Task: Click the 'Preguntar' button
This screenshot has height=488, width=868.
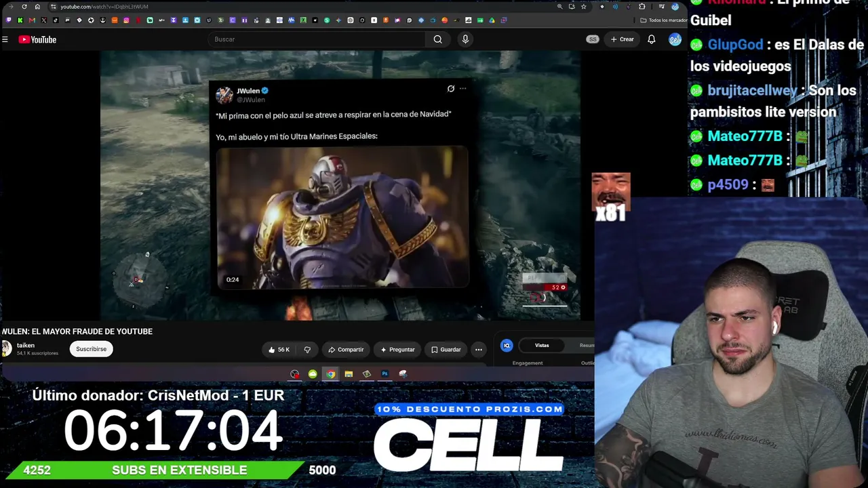Action: coord(397,350)
